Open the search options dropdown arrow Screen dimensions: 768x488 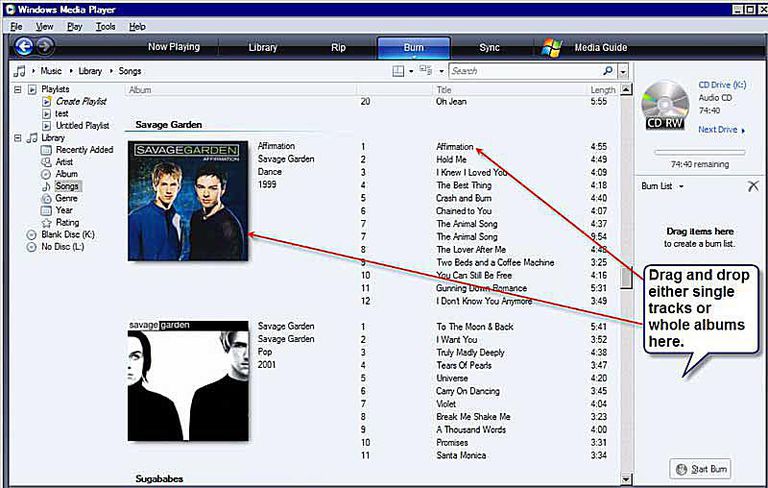pyautogui.click(x=623, y=72)
